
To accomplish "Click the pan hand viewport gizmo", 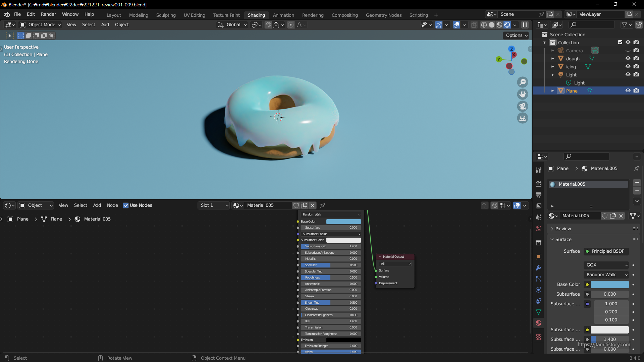I will point(522,94).
